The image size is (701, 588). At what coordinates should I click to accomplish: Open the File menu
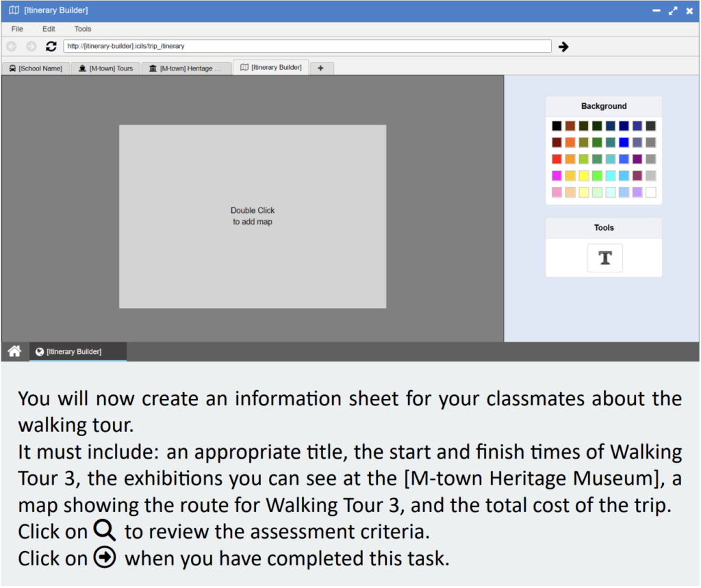click(x=17, y=29)
